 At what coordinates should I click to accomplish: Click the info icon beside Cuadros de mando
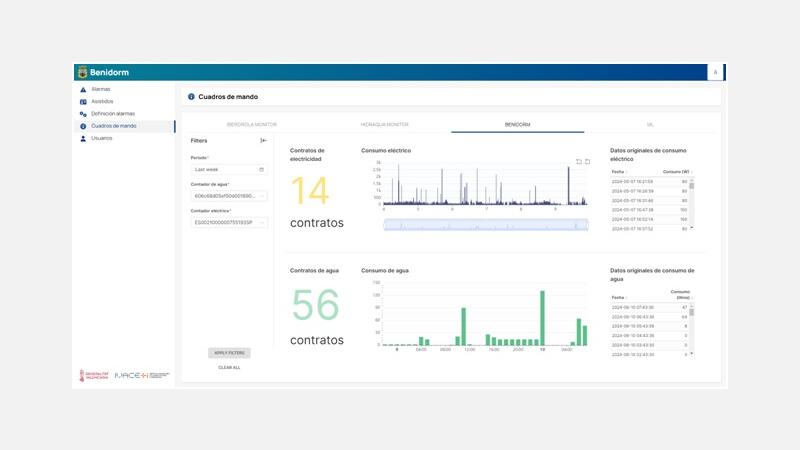pyautogui.click(x=191, y=96)
